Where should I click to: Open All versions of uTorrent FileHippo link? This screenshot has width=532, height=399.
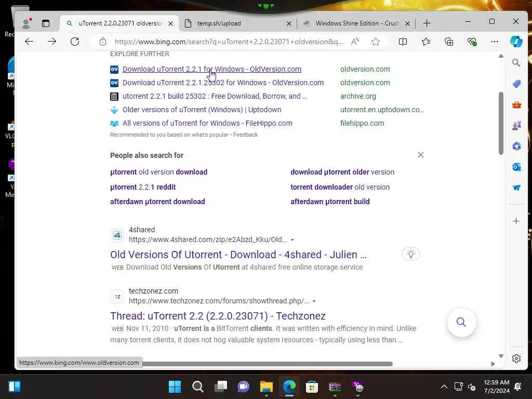207,124
